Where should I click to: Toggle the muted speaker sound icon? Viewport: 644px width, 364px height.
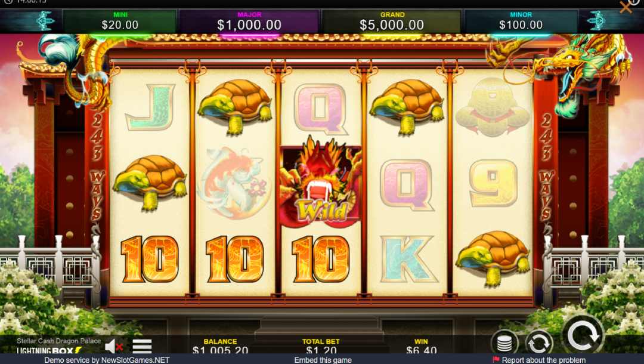[114, 347]
